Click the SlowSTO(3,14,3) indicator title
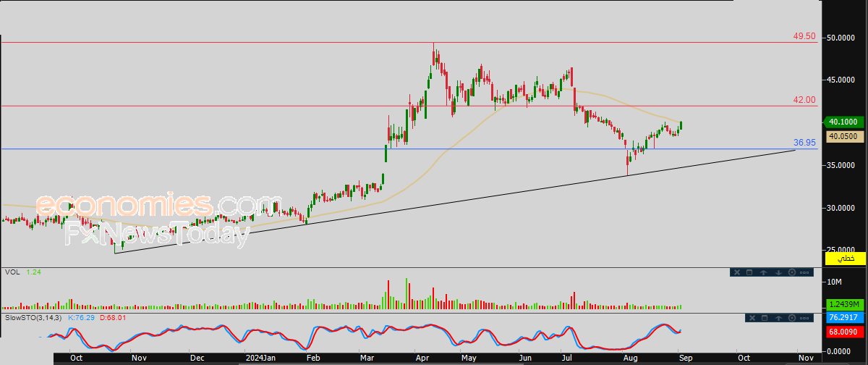Image resolution: width=868 pixels, height=365 pixels. [x=33, y=317]
